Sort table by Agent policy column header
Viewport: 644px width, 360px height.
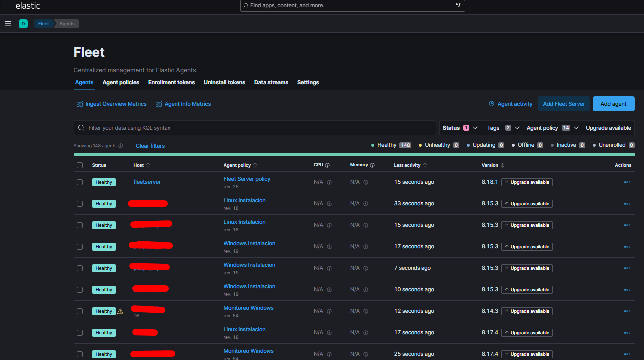pyautogui.click(x=241, y=165)
